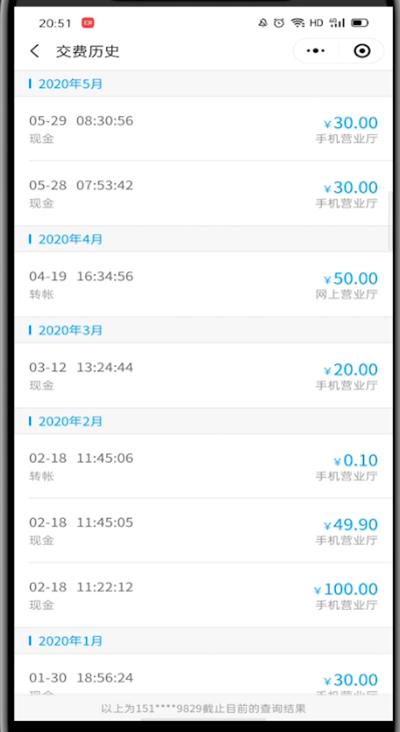Select the 2020年2月 section header
Image resolution: width=400 pixels, height=732 pixels.
204,422
